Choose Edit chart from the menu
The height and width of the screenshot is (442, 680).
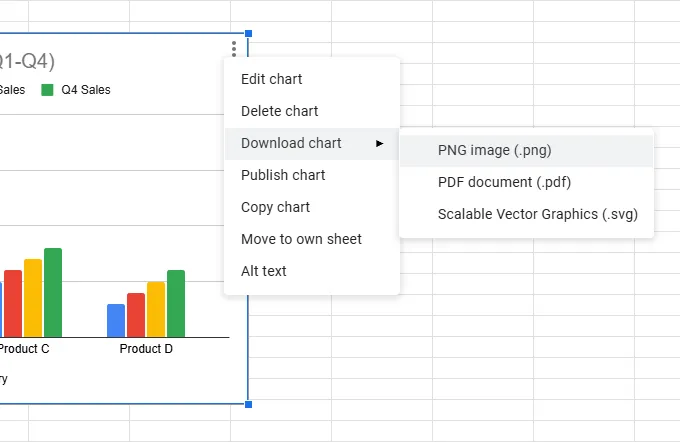[271, 79]
